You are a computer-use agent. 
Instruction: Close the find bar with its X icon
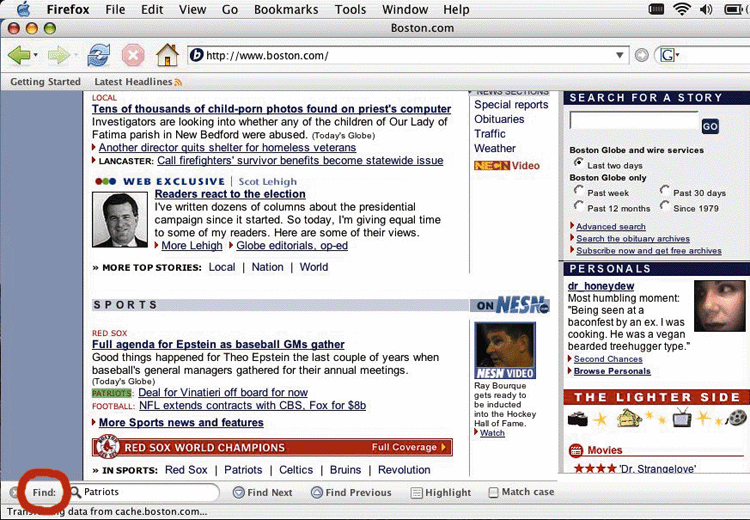pos(14,492)
